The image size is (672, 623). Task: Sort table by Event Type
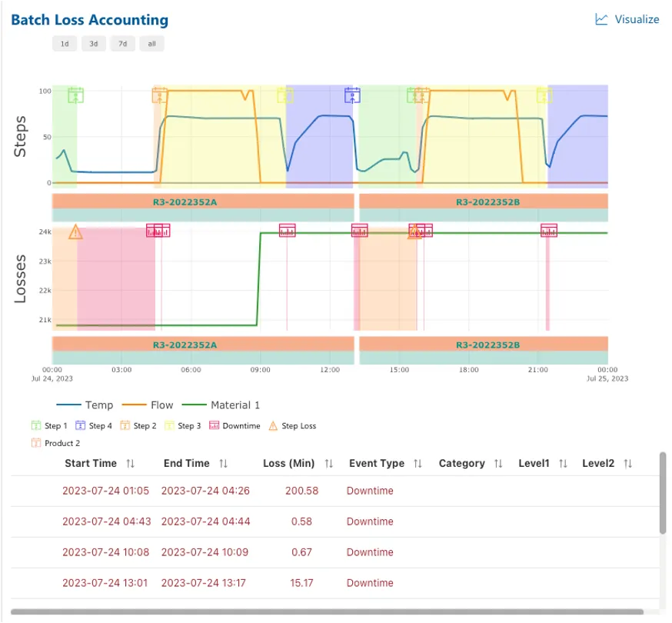pos(418,464)
